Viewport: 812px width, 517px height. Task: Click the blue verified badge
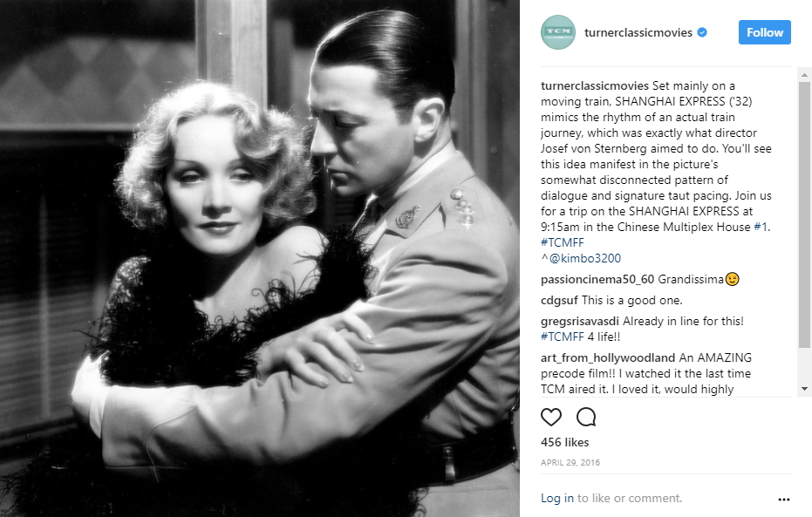point(702,32)
